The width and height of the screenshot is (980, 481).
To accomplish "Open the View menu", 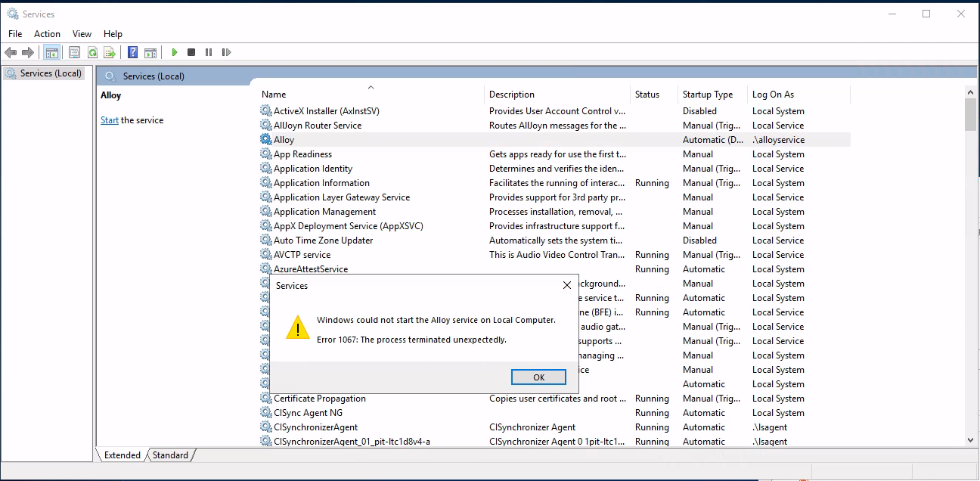I will pos(82,34).
